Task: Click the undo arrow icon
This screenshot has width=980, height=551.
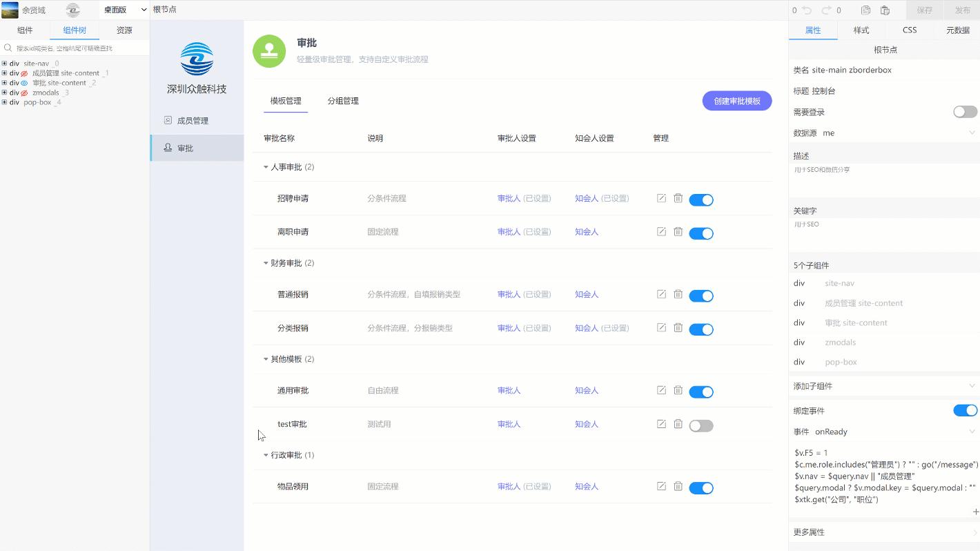Action: pyautogui.click(x=807, y=10)
